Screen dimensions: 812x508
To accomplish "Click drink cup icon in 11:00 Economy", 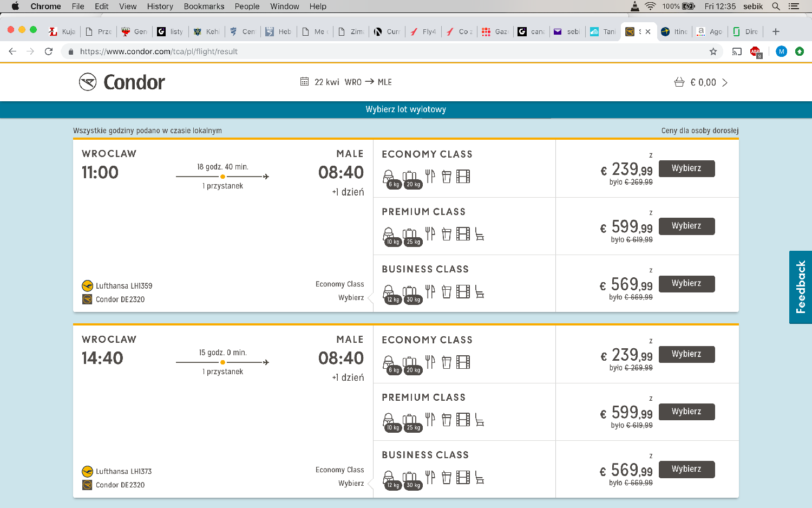I will [447, 177].
